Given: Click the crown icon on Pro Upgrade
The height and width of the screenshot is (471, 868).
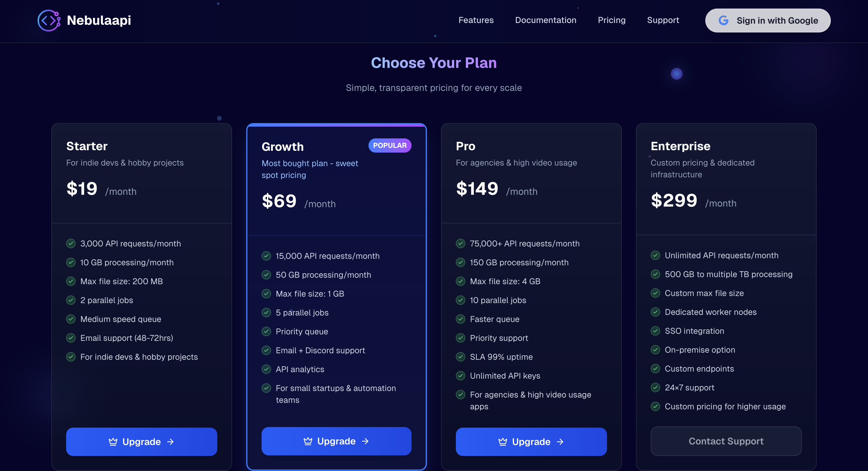Looking at the screenshot, I should pyautogui.click(x=503, y=442).
